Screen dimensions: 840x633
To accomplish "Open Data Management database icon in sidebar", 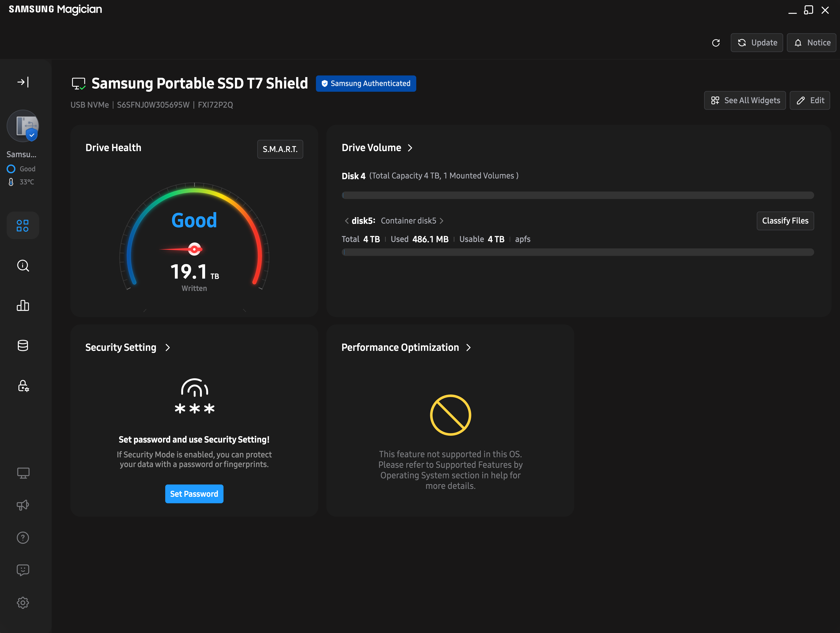I will click(23, 345).
